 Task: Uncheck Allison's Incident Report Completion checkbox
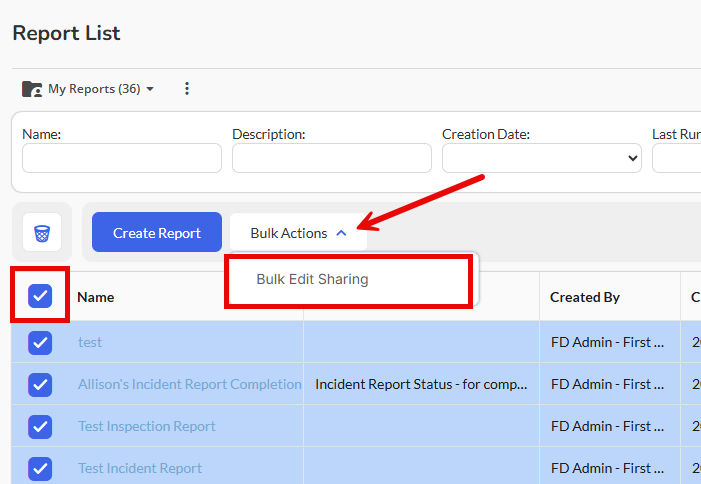(40, 385)
